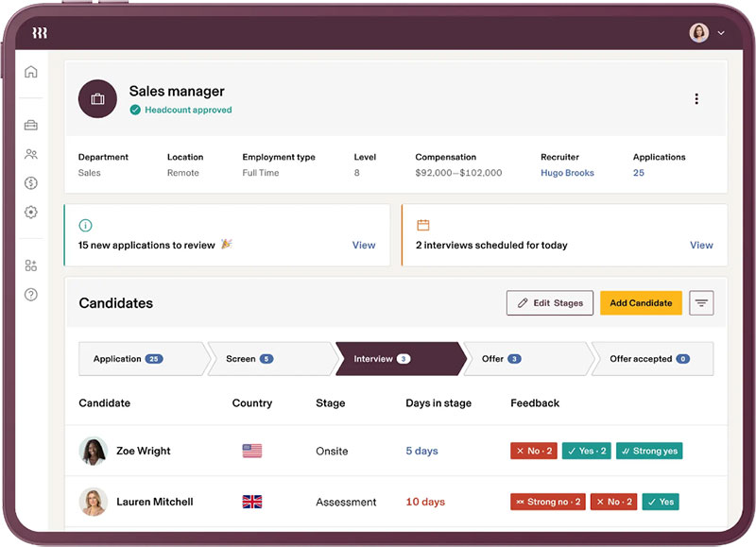Screen dimensions: 756x547
Task: Open the People icon in sidebar
Action: [31, 154]
